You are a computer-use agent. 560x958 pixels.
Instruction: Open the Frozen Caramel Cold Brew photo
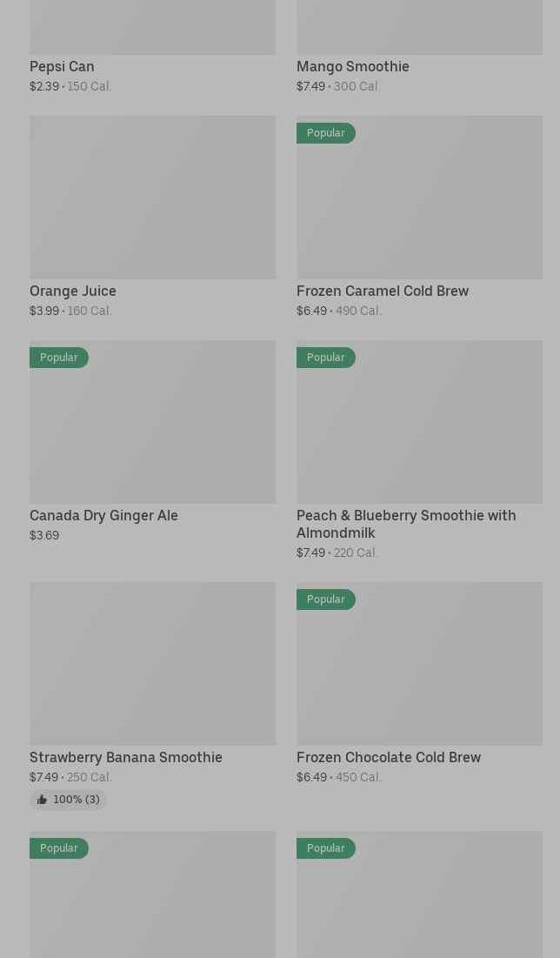point(419,209)
